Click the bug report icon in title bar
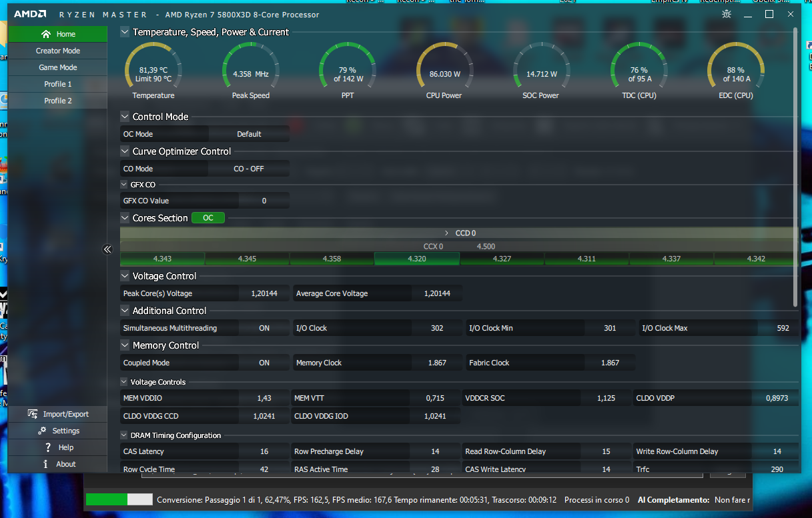This screenshot has width=812, height=518. click(x=727, y=14)
